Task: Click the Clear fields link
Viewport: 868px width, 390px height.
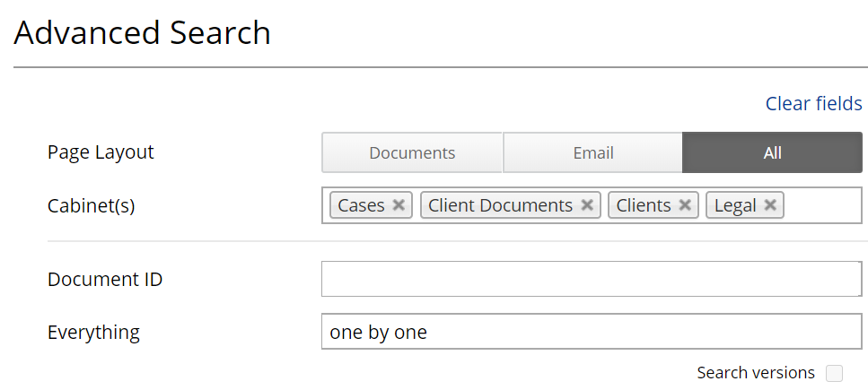Action: (813, 104)
